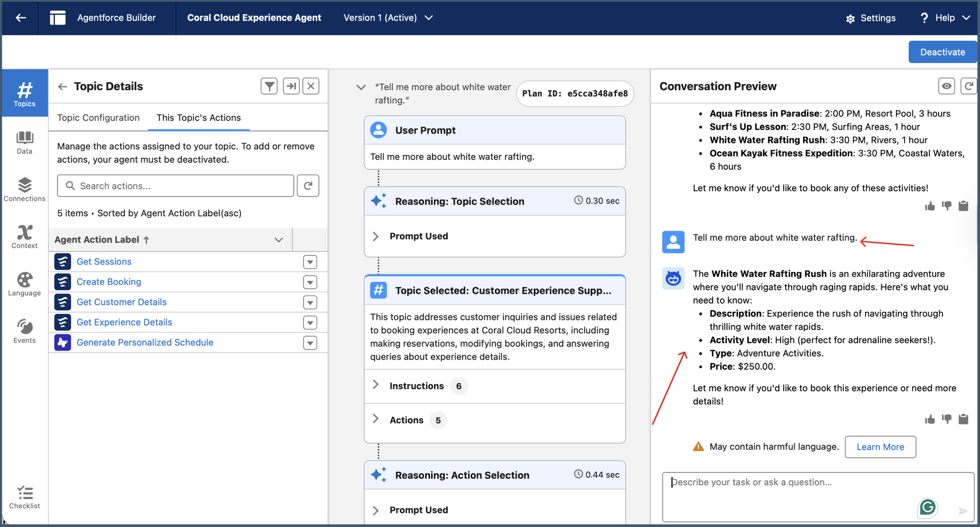Collapse the white water rafting plan chevron

point(361,87)
